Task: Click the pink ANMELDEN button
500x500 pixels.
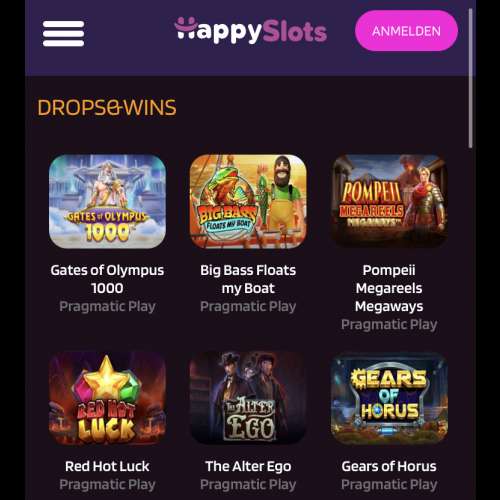Action: (406, 31)
